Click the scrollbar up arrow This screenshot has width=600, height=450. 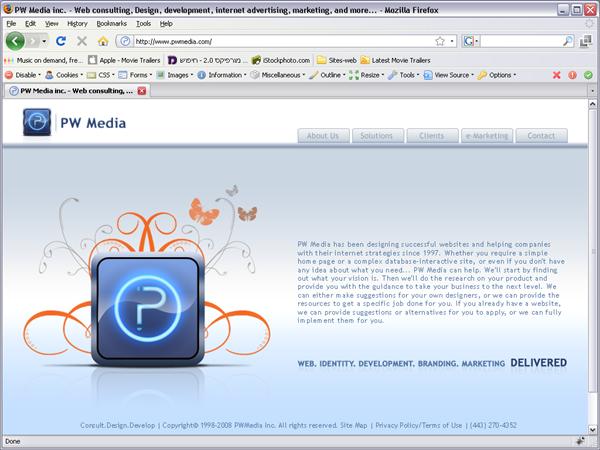pos(592,104)
